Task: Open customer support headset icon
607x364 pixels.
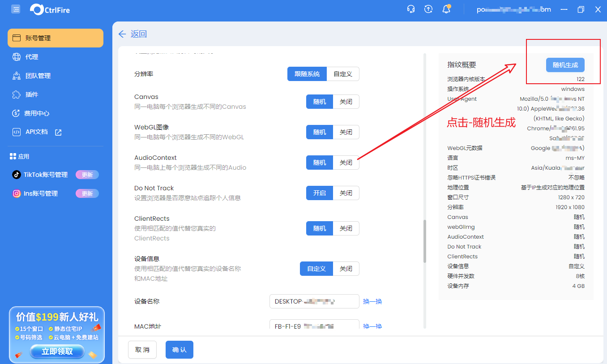Action: point(411,9)
